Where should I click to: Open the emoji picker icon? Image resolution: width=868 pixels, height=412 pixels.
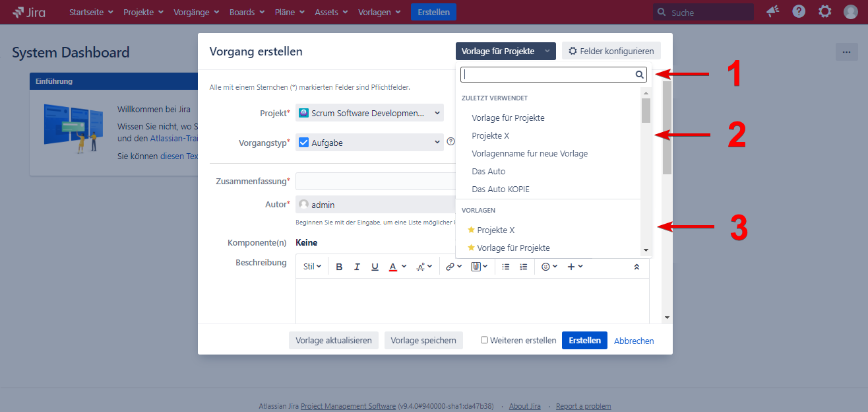545,267
